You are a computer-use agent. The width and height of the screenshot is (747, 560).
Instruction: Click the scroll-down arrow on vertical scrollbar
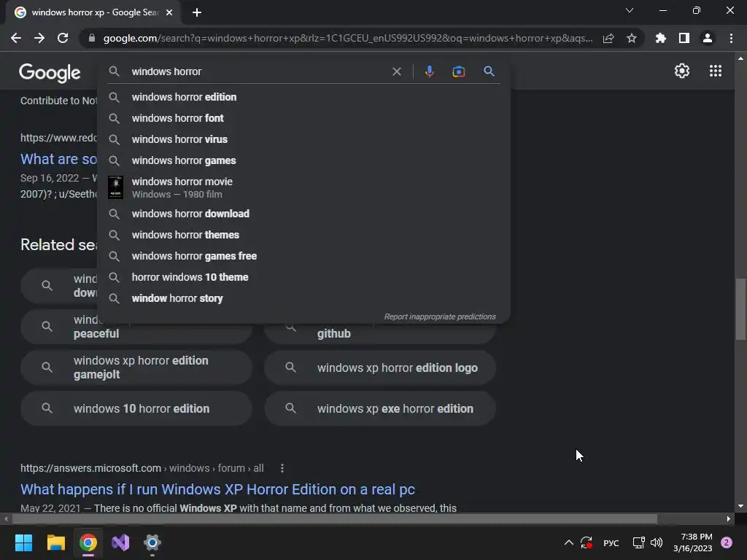[740, 506]
